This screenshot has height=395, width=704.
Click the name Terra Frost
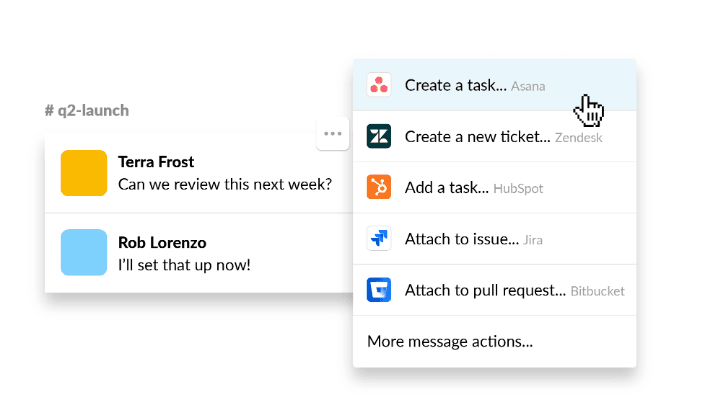(x=156, y=162)
